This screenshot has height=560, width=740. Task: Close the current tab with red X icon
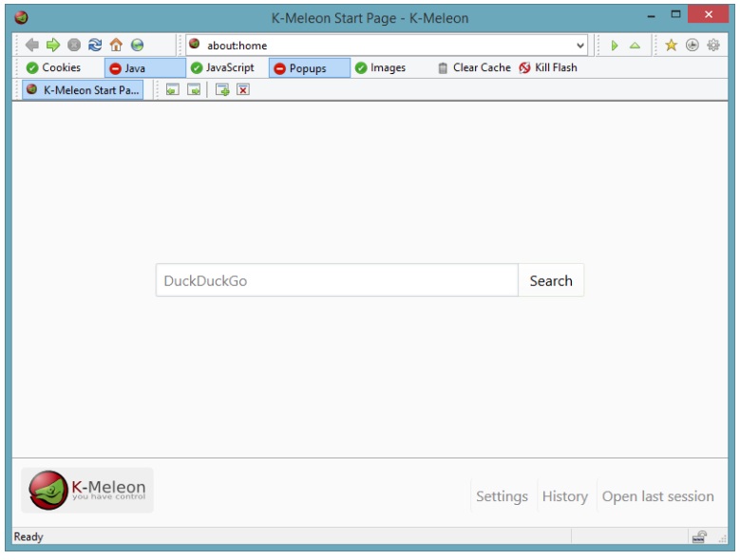pyautogui.click(x=243, y=90)
